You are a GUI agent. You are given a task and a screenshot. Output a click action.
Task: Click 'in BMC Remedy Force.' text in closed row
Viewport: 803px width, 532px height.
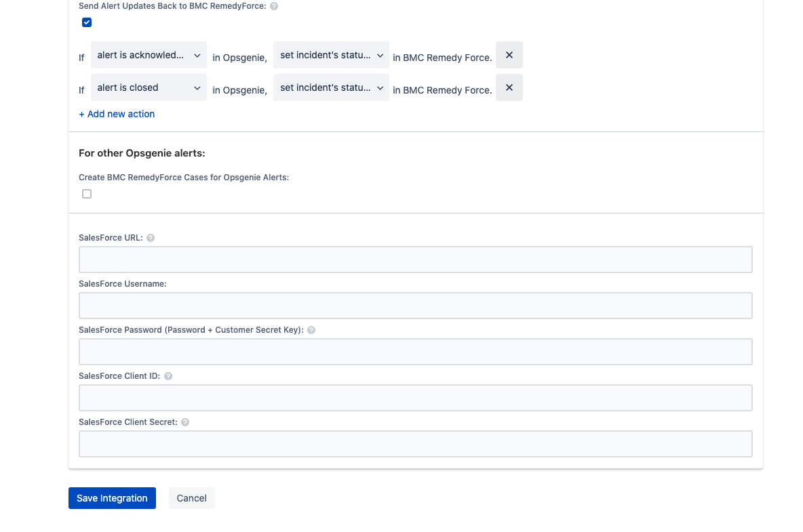(x=442, y=90)
